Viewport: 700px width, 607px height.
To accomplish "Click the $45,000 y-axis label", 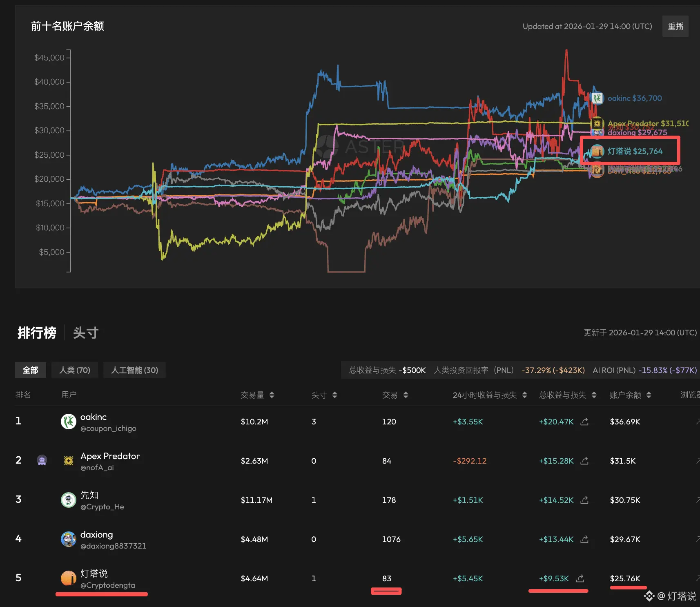I will (49, 58).
